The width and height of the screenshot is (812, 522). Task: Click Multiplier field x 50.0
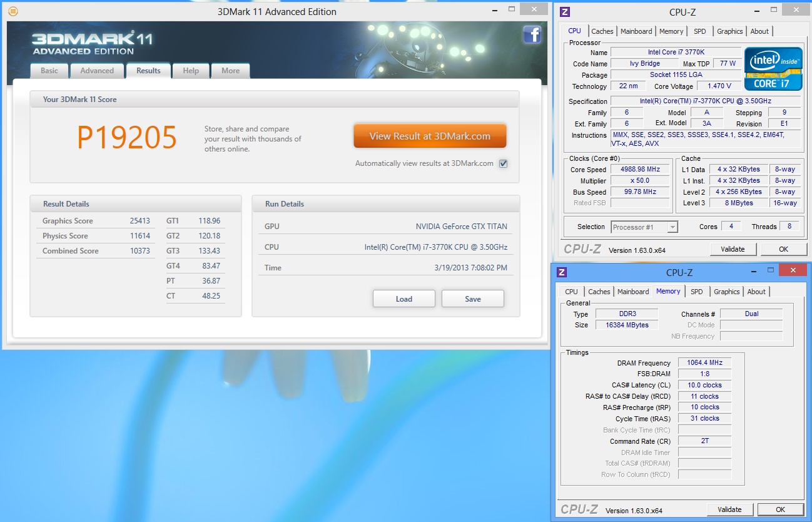tap(639, 181)
